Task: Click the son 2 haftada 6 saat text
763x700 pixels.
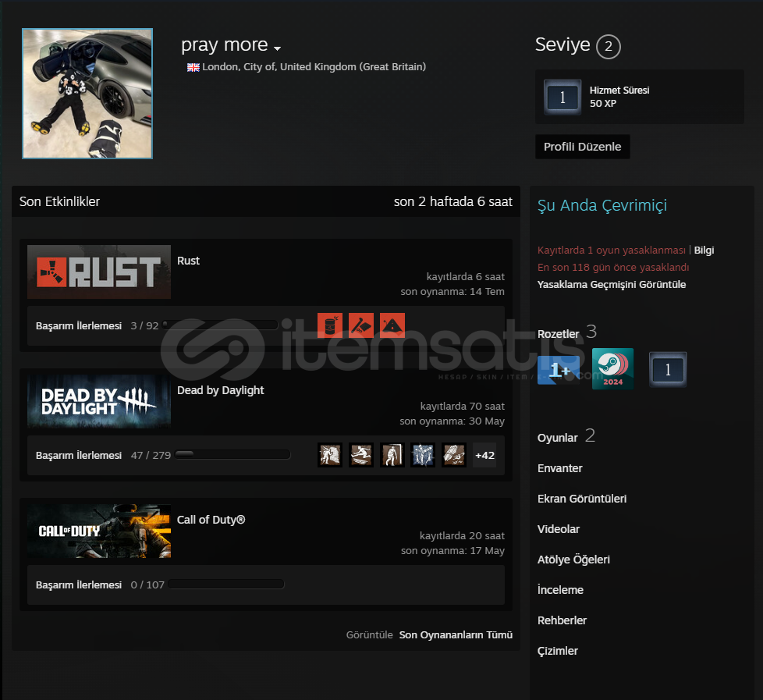Action: (453, 201)
